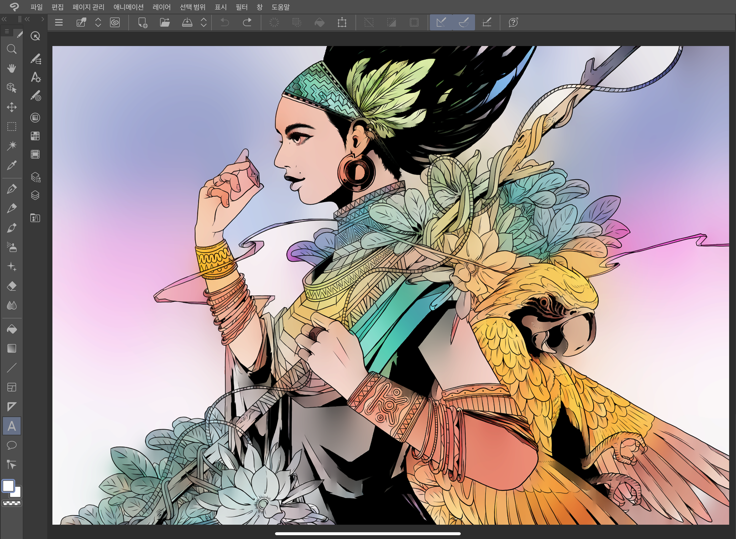Open the Quick Access palette

[35, 36]
